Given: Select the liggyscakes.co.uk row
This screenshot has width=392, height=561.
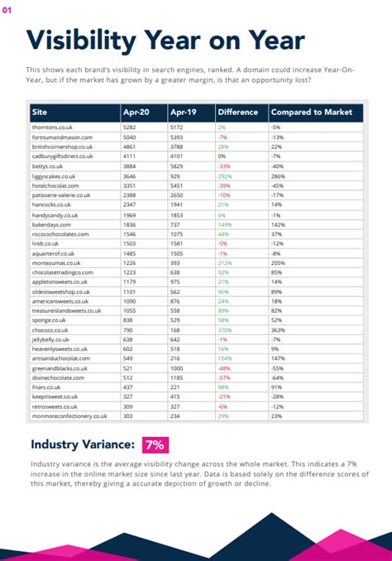Looking at the screenshot, I should pyautogui.click(x=196, y=176).
